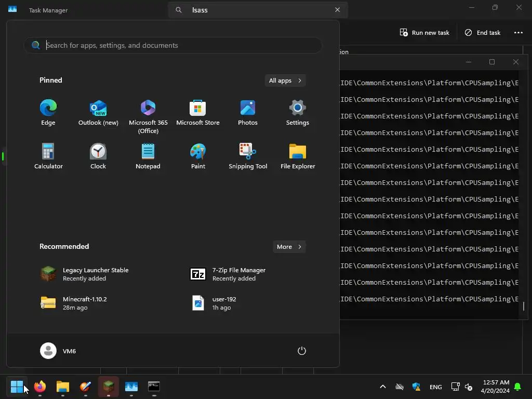Open muted volume tray icon
Viewport: 532px width, 399px height.
point(469,387)
